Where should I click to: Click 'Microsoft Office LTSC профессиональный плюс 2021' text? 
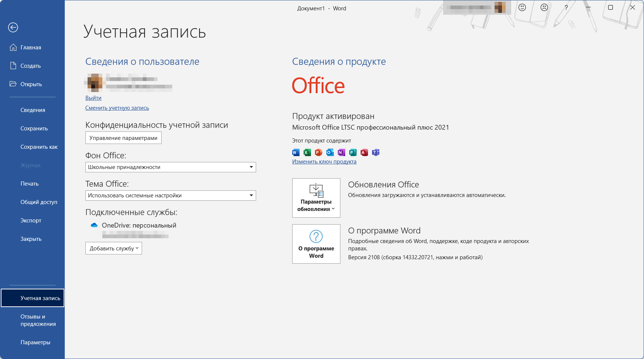coord(371,127)
